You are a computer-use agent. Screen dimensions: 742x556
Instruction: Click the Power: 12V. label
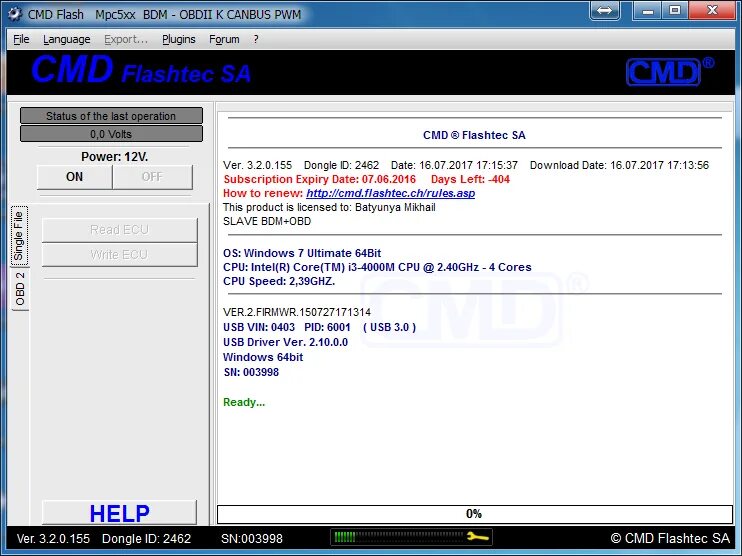(x=115, y=157)
